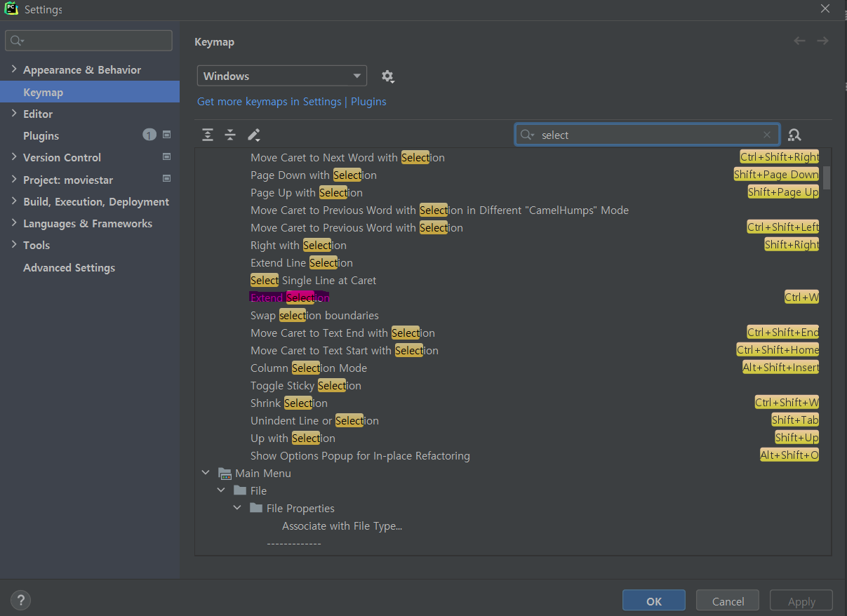
Task: Click the Cancel button
Action: [728, 601]
